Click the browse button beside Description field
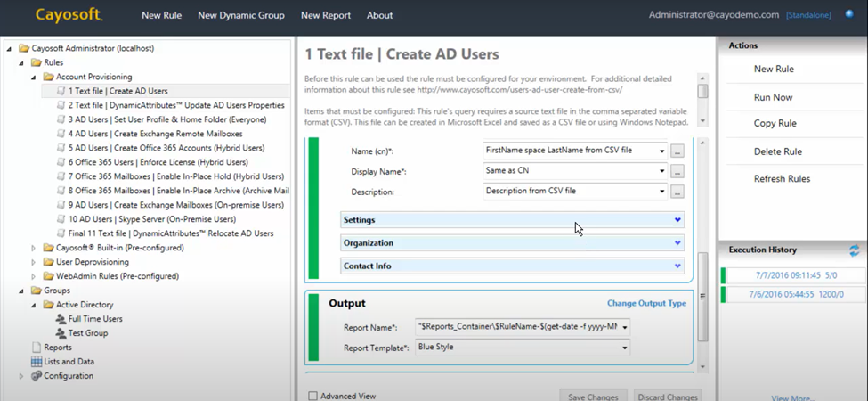The image size is (868, 401). click(677, 192)
